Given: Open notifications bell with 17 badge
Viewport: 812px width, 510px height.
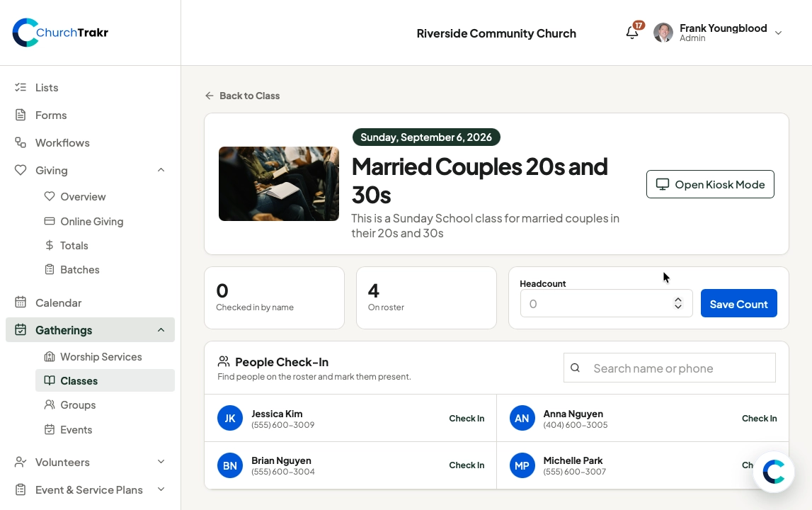Looking at the screenshot, I should 632,33.
